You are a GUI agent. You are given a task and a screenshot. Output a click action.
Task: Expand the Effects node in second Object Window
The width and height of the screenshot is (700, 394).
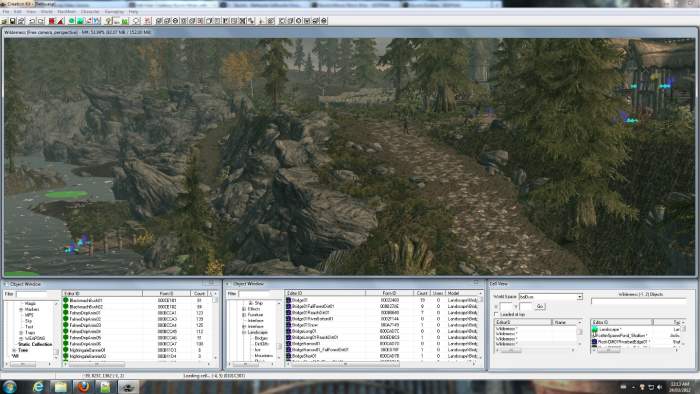[244, 309]
